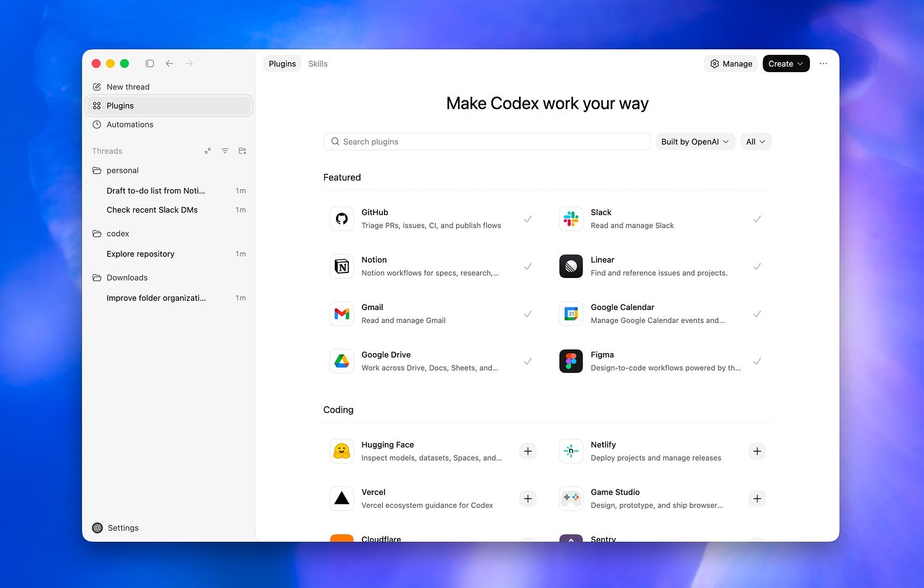
Task: Select the Plugins tab
Action: click(282, 63)
